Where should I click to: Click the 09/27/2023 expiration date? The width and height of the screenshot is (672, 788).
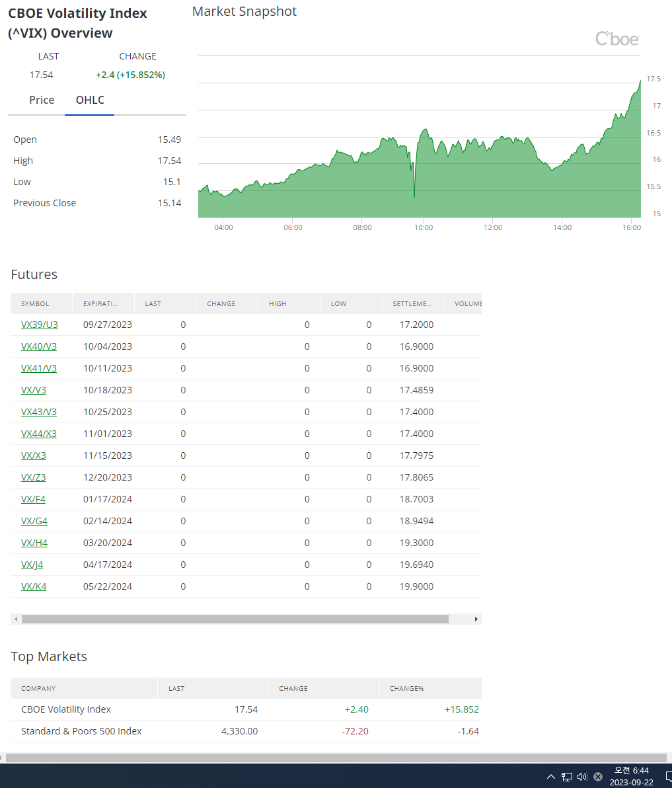(x=108, y=325)
